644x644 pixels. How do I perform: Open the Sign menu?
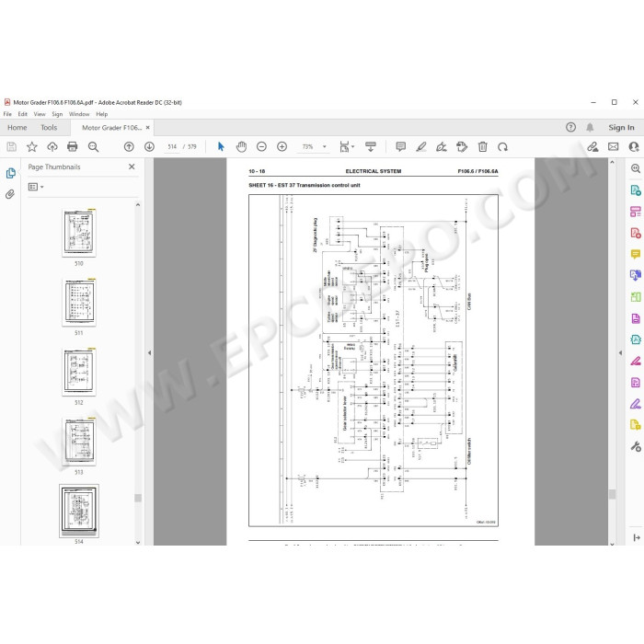pos(57,114)
